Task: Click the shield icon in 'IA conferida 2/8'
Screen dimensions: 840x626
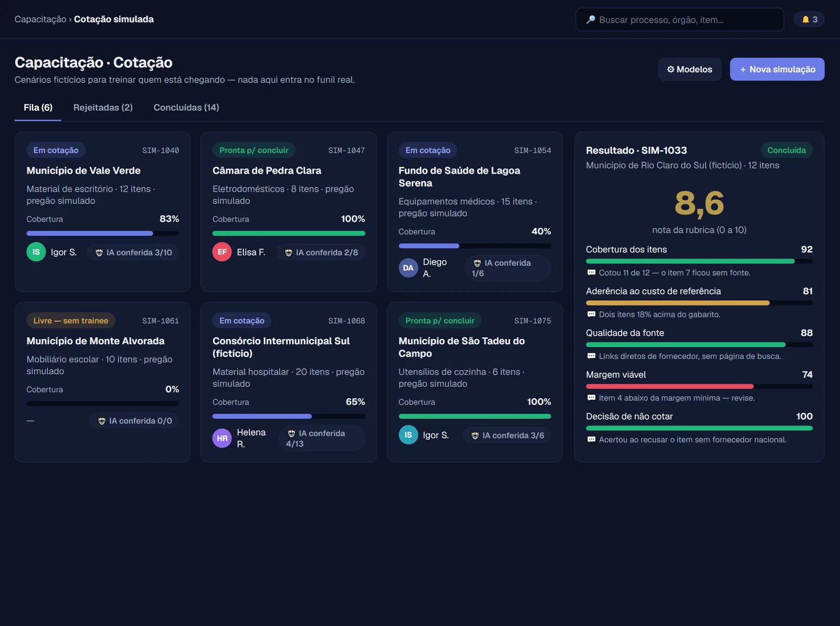Action: click(288, 252)
